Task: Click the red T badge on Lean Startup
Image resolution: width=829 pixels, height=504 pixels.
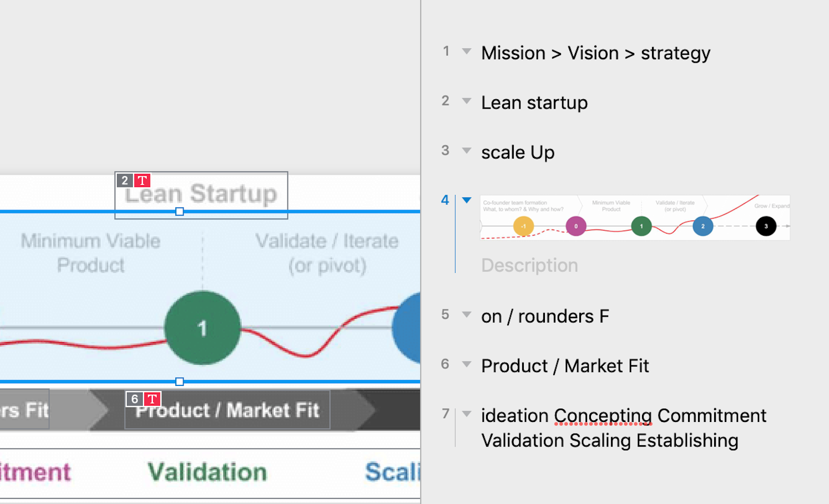Action: [143, 181]
